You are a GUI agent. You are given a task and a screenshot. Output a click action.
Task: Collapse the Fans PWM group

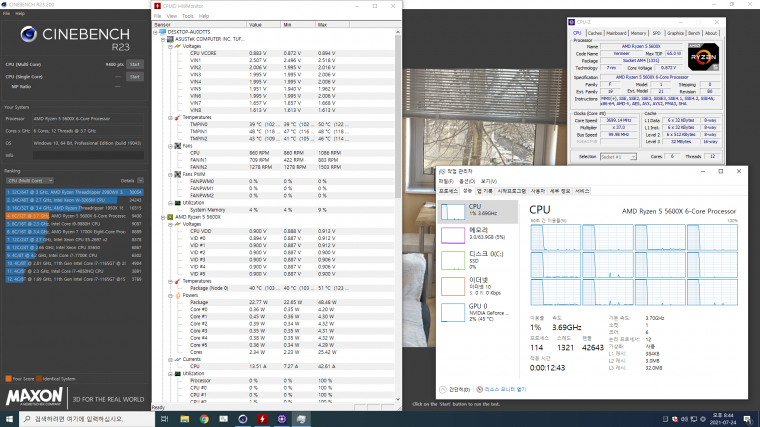[x=171, y=174]
